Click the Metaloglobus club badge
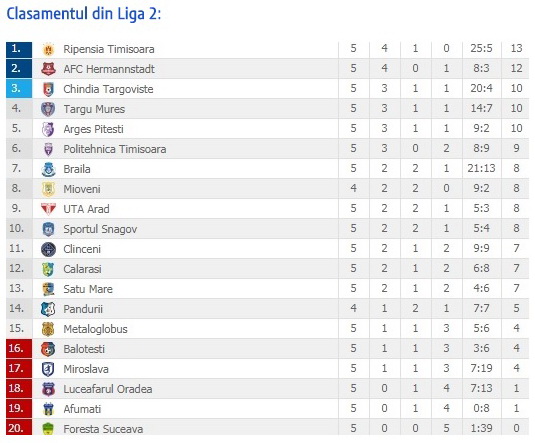The height and width of the screenshot is (443, 535). (48, 329)
